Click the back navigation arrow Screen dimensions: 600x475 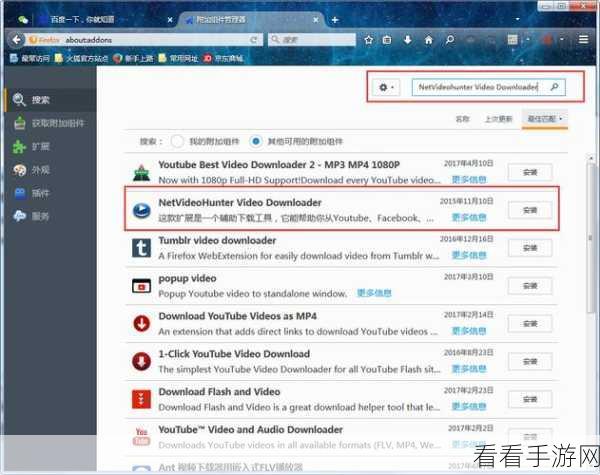pos(16,40)
